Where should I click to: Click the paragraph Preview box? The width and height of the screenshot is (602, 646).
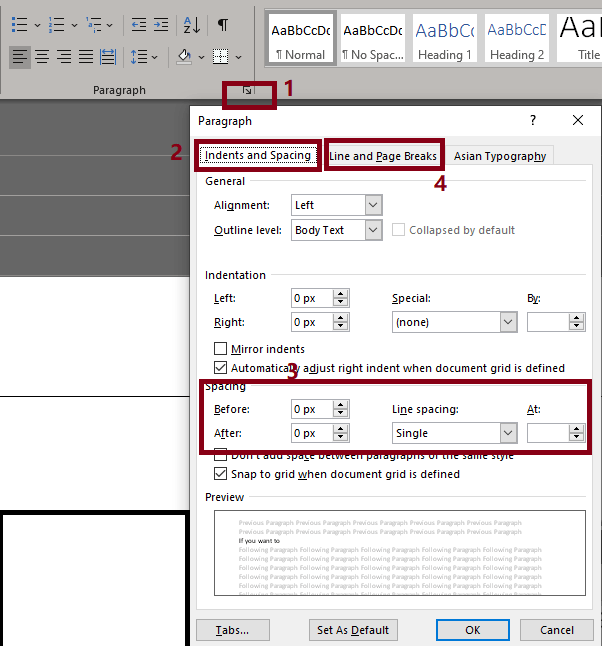(x=400, y=553)
